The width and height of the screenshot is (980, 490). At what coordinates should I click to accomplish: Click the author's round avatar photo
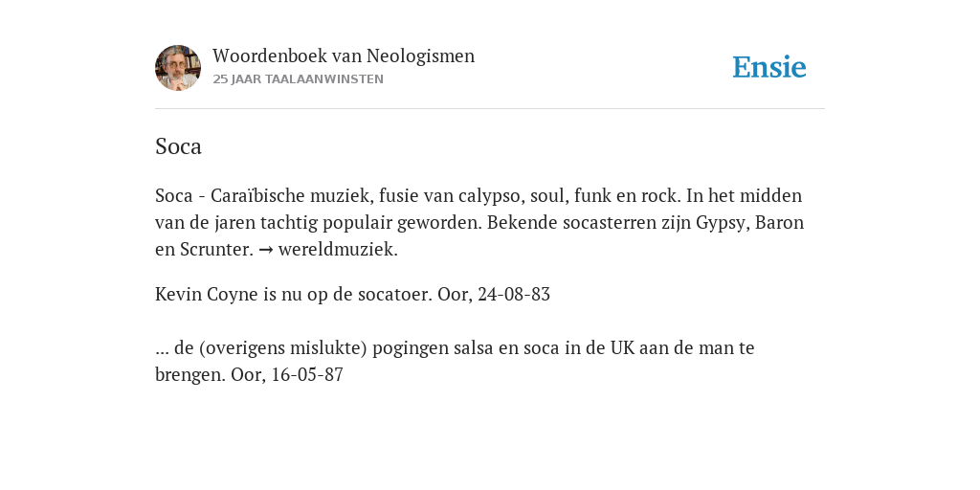tap(178, 68)
